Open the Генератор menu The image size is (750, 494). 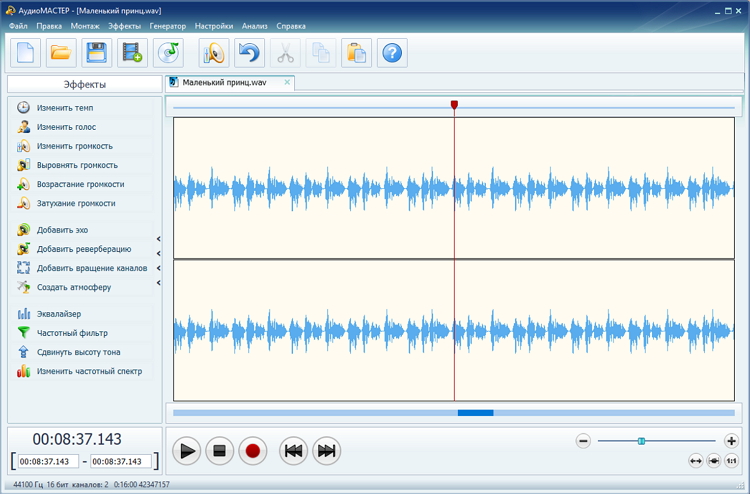167,26
